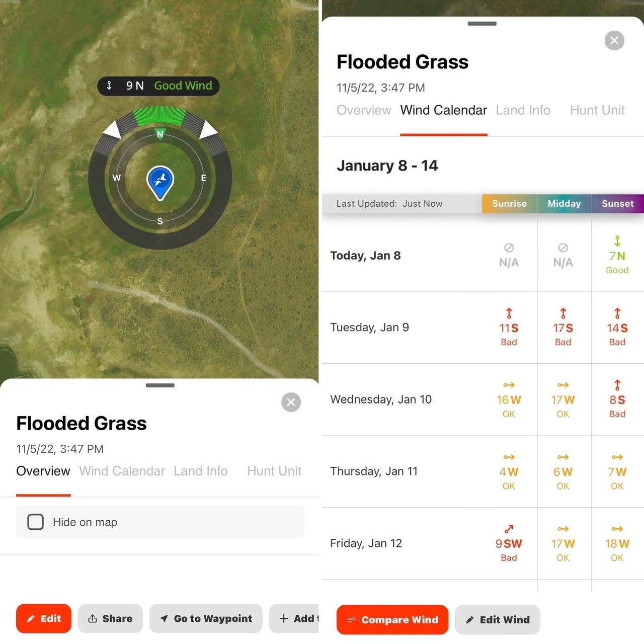Tap the Share export icon
Viewport: 644px width, 644px height.
(94, 618)
